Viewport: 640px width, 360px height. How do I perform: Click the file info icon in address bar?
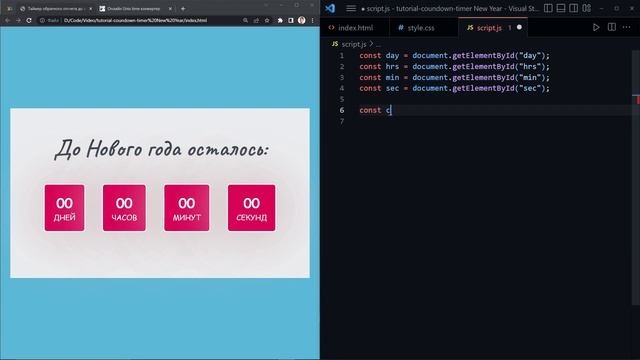42,20
